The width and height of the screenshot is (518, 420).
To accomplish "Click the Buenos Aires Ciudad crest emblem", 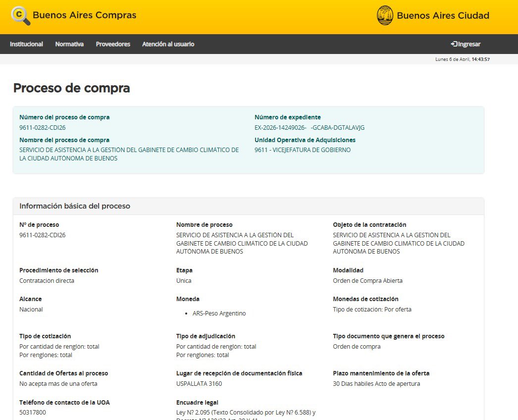I will tap(385, 15).
